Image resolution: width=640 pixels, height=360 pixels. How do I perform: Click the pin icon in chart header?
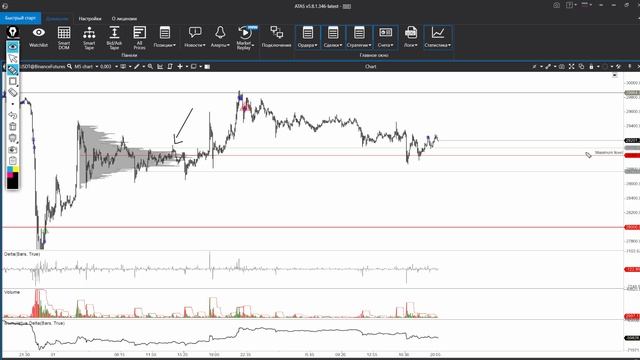click(x=630, y=67)
